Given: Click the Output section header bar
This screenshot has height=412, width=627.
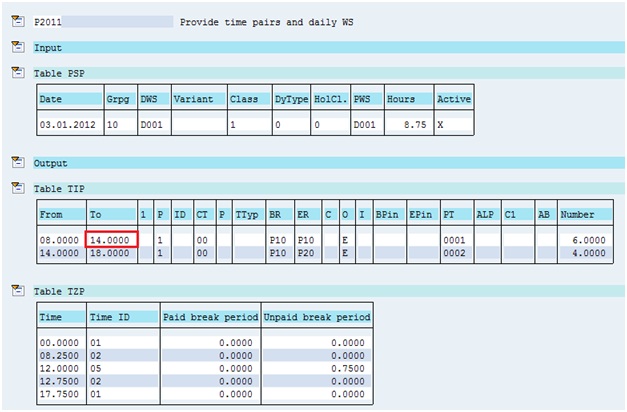Looking at the screenshot, I should [x=320, y=162].
